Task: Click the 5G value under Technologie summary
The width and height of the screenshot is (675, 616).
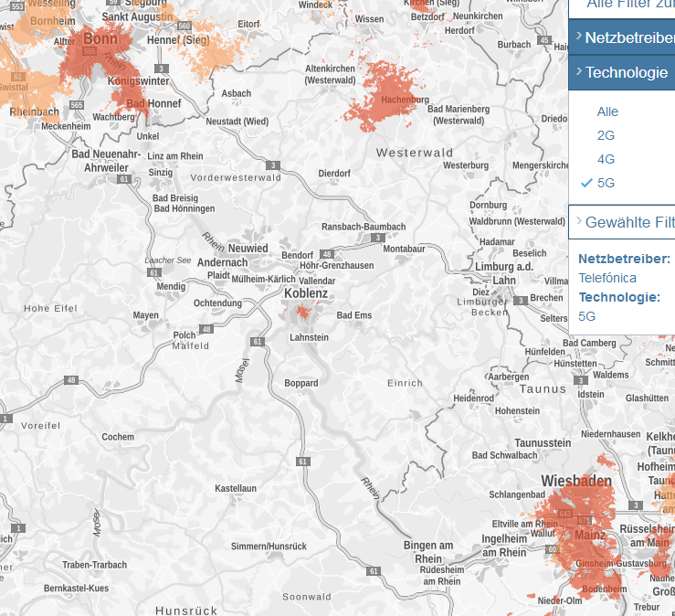Action: coord(586,316)
